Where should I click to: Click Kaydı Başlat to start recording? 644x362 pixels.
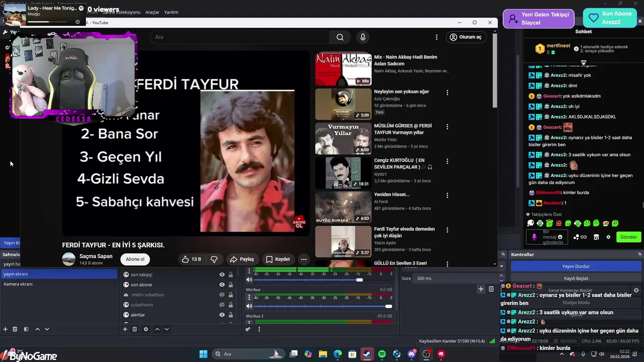pyautogui.click(x=576, y=278)
